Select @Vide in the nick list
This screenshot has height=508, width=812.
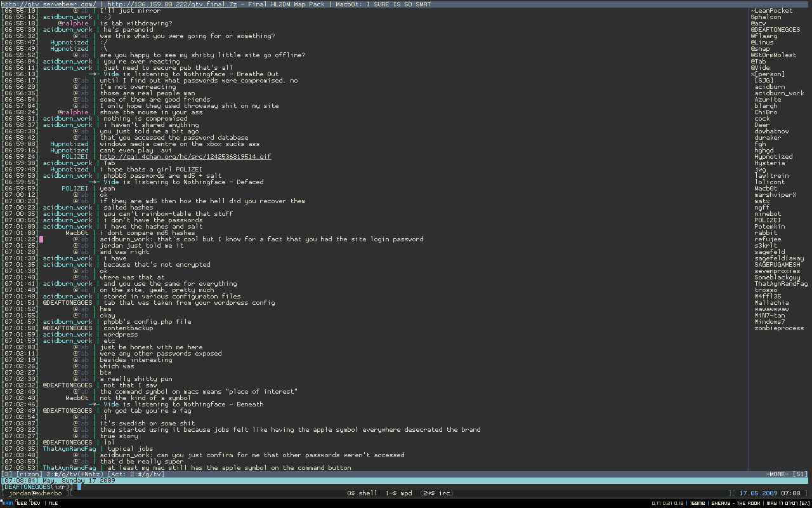pos(760,68)
